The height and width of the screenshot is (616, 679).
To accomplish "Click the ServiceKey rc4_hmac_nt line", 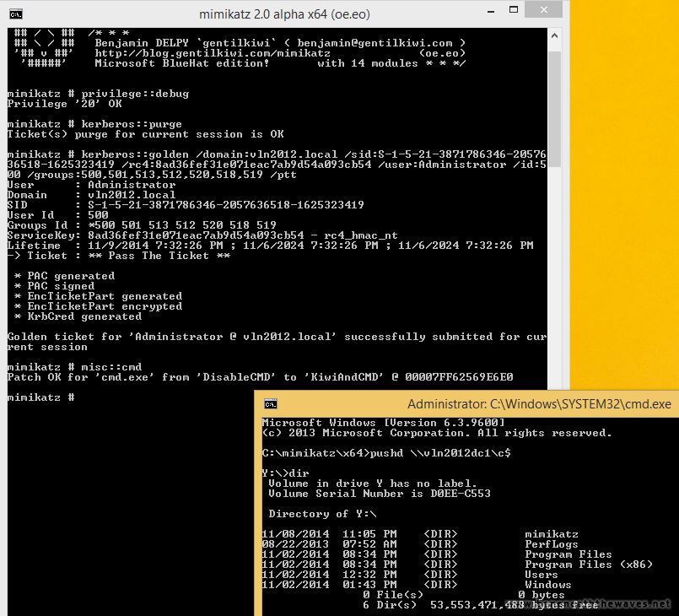I will pyautogui.click(x=202, y=235).
